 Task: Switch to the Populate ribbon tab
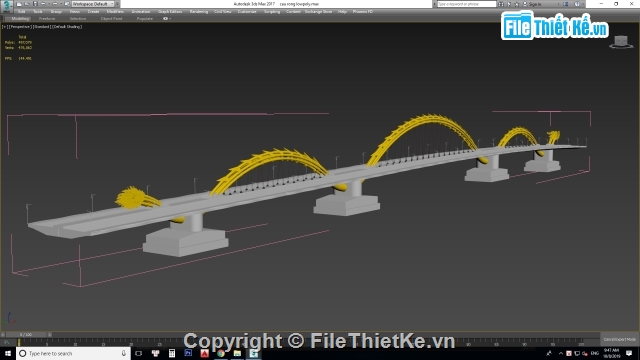[x=145, y=19]
